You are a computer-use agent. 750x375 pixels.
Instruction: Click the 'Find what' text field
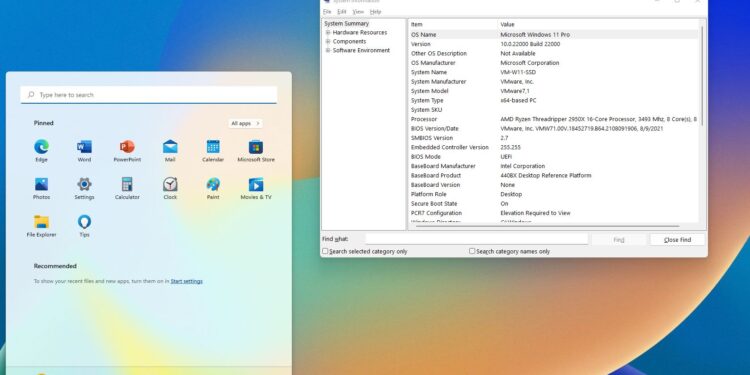tap(476, 239)
